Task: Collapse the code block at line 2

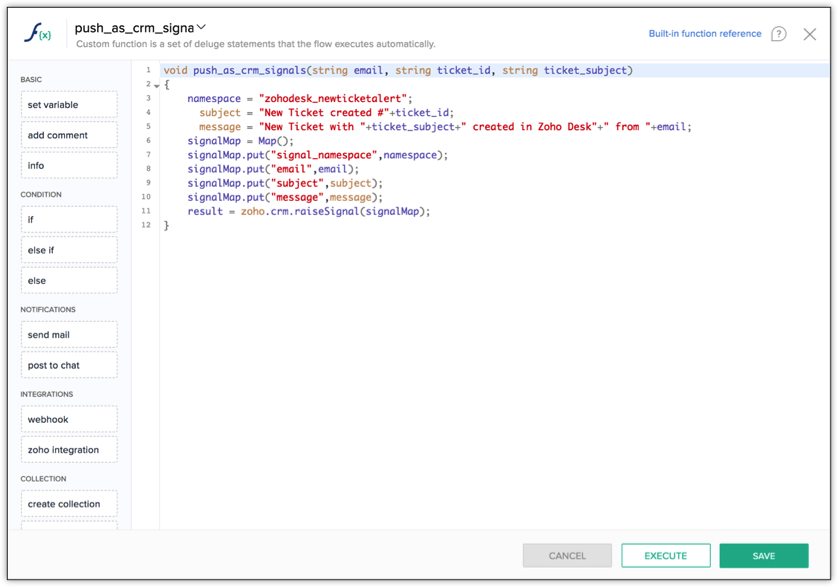Action: (x=157, y=86)
